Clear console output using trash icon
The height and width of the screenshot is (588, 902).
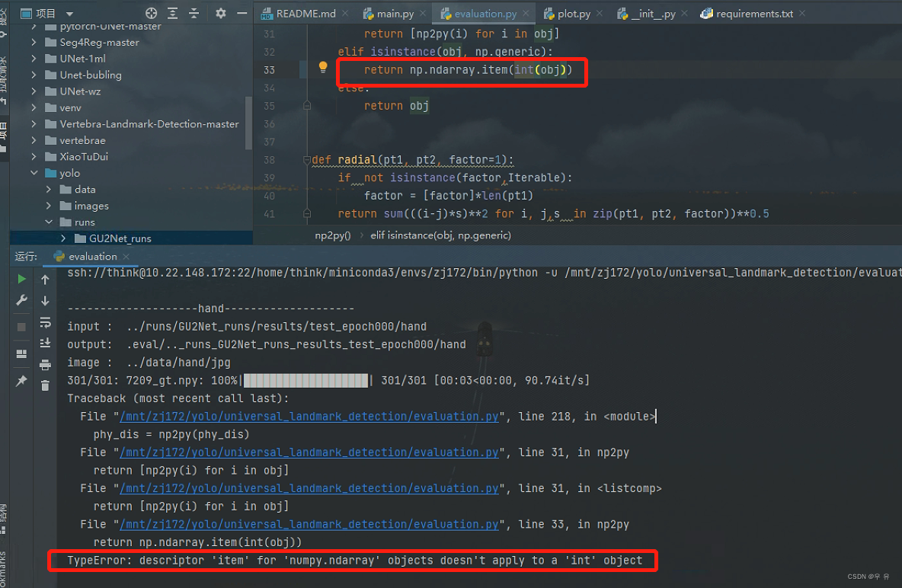point(45,385)
